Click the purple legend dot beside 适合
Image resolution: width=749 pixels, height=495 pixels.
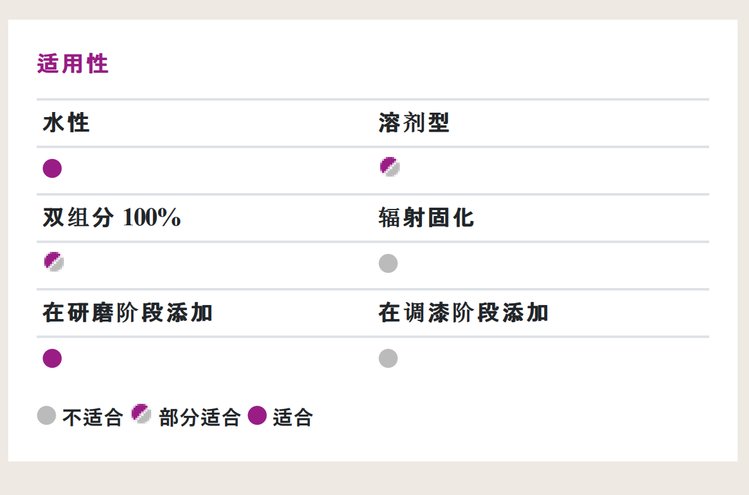(257, 416)
